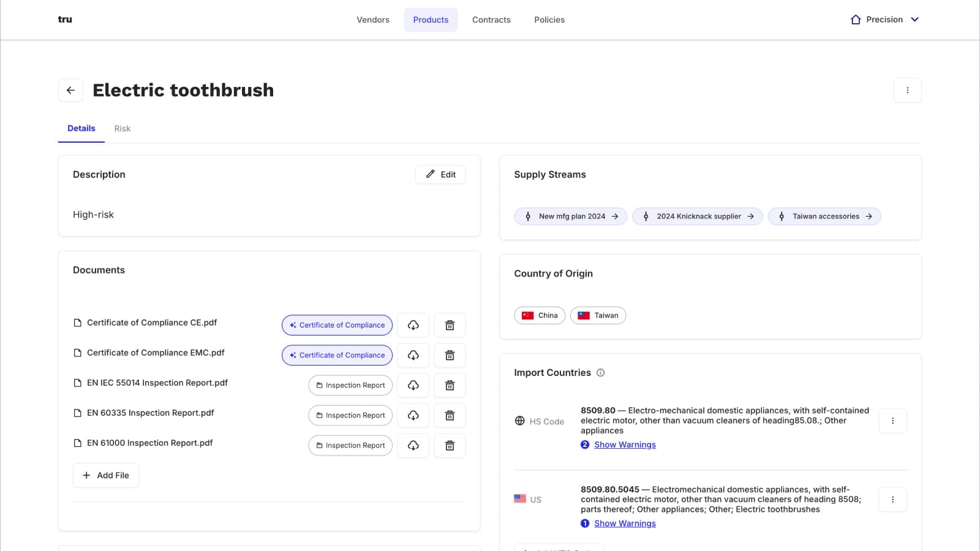Click the Import Countries info icon

[x=600, y=372]
